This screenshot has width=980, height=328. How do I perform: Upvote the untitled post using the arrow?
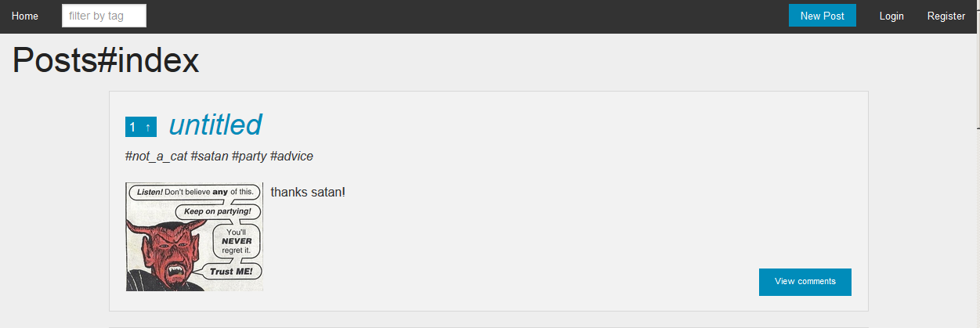148,127
